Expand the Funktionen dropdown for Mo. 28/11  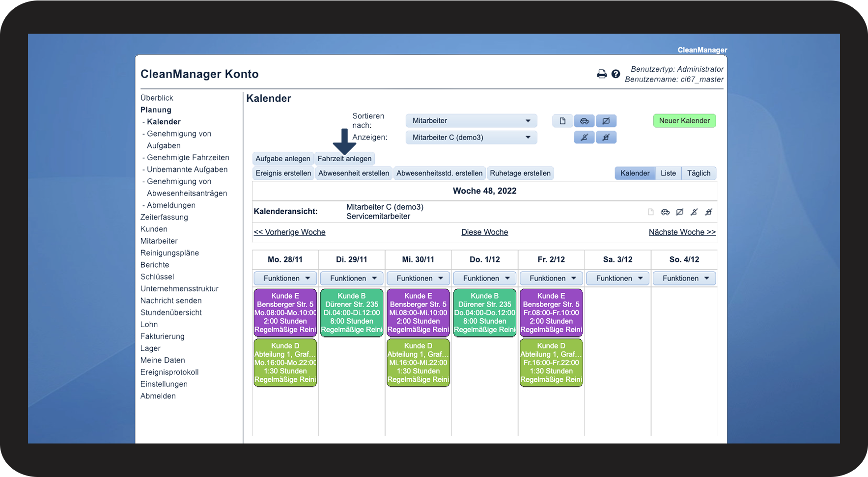coord(285,279)
